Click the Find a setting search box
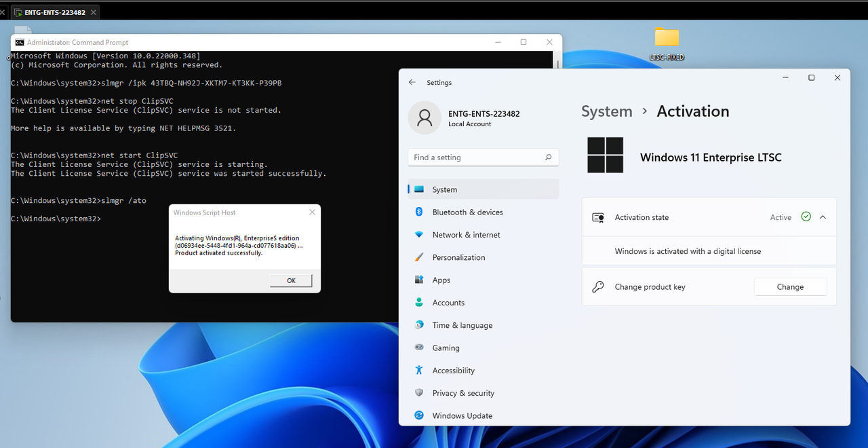 [x=483, y=157]
